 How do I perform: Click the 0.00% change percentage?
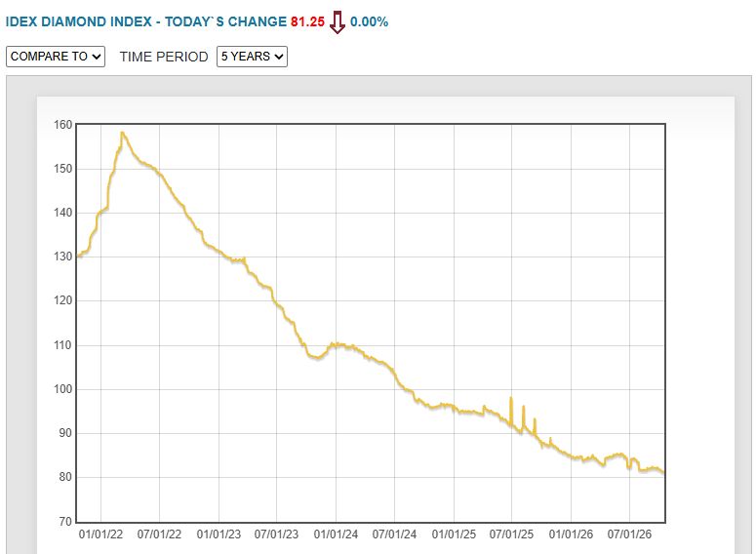point(369,21)
